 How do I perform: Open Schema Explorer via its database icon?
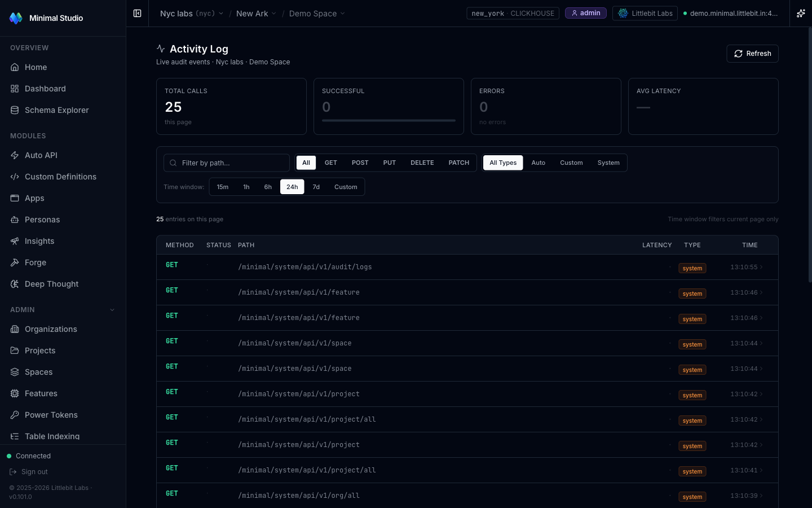click(15, 110)
